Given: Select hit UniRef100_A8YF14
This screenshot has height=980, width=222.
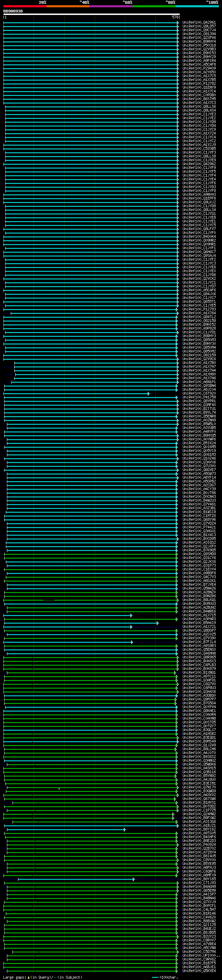Looking at the screenshot, I should (x=199, y=477).
